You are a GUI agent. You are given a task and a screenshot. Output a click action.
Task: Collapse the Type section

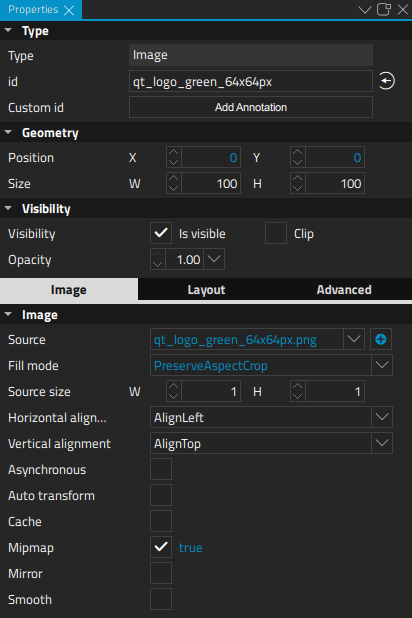click(x=8, y=30)
